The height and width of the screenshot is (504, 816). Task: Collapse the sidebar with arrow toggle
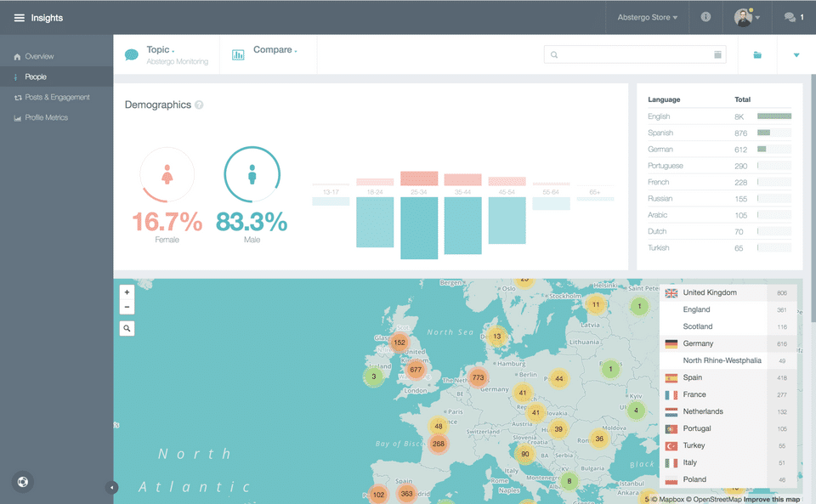[111, 487]
